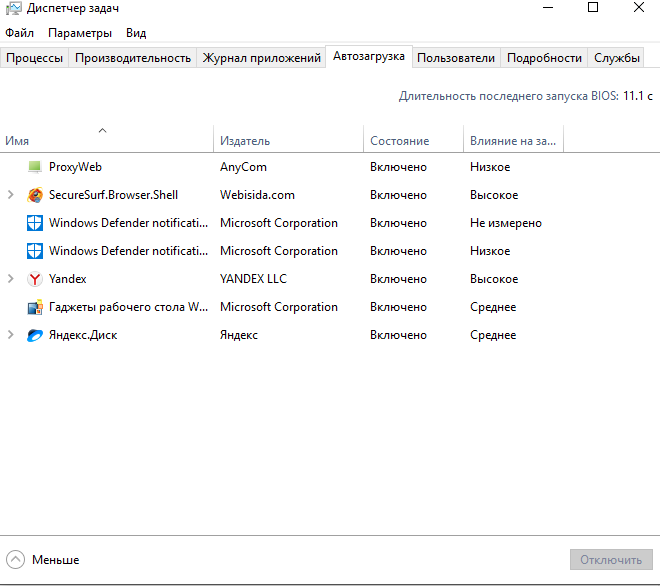Minimize the Task Manager window
Image resolution: width=660 pixels, height=586 pixels.
point(548,7)
